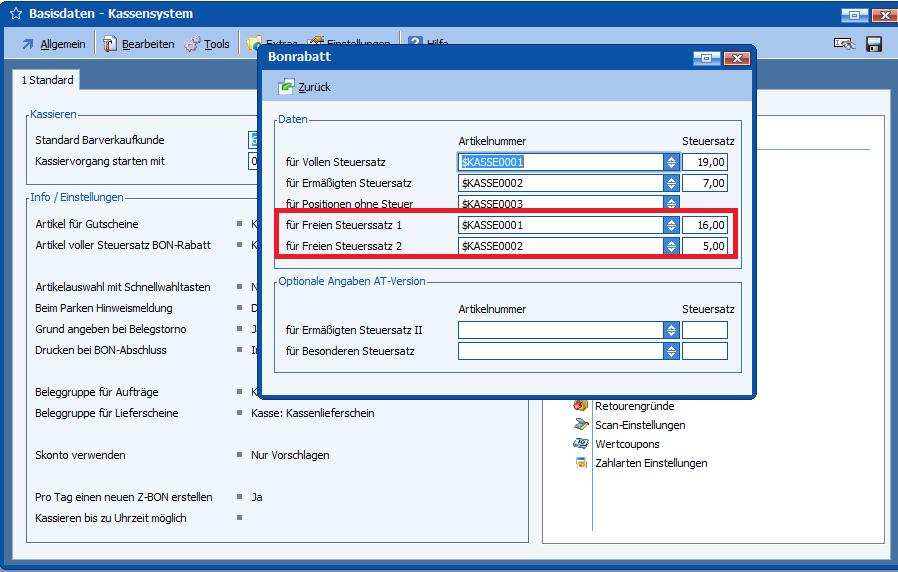Viewport: 898px width, 572px height.
Task: Expand article selector for Freien Steuerssatz 2
Action: [x=671, y=246]
